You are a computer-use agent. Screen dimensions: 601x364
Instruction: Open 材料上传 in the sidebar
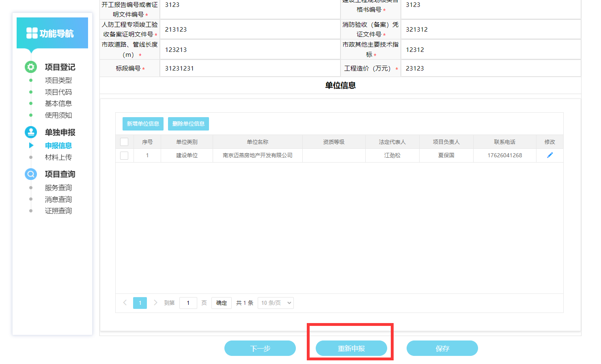(x=58, y=157)
